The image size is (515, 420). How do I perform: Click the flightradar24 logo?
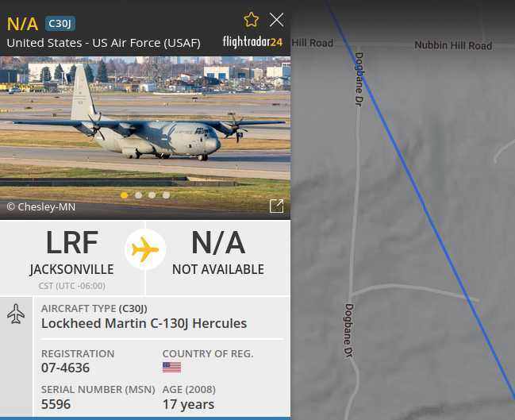click(252, 42)
